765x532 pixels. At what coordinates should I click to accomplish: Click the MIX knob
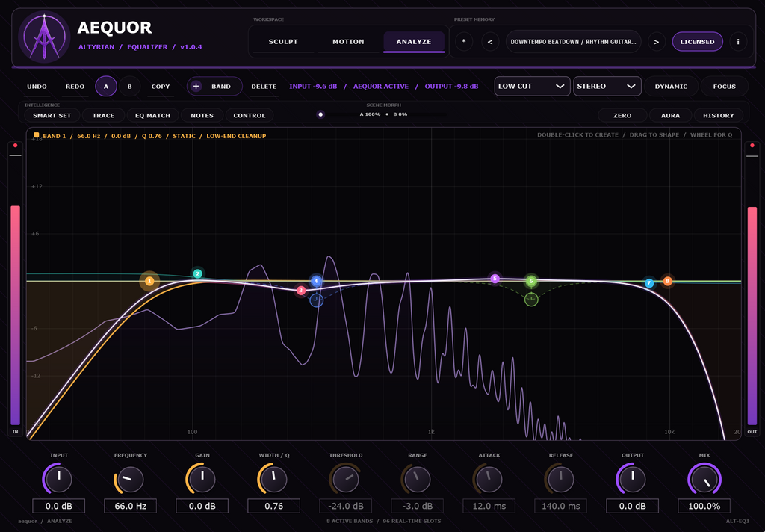tap(704, 479)
